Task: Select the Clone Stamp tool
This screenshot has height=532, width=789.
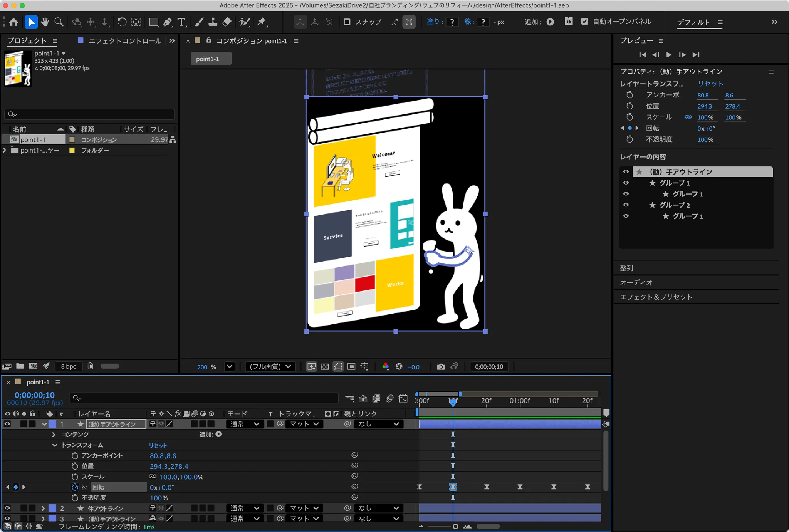Action: tap(213, 22)
